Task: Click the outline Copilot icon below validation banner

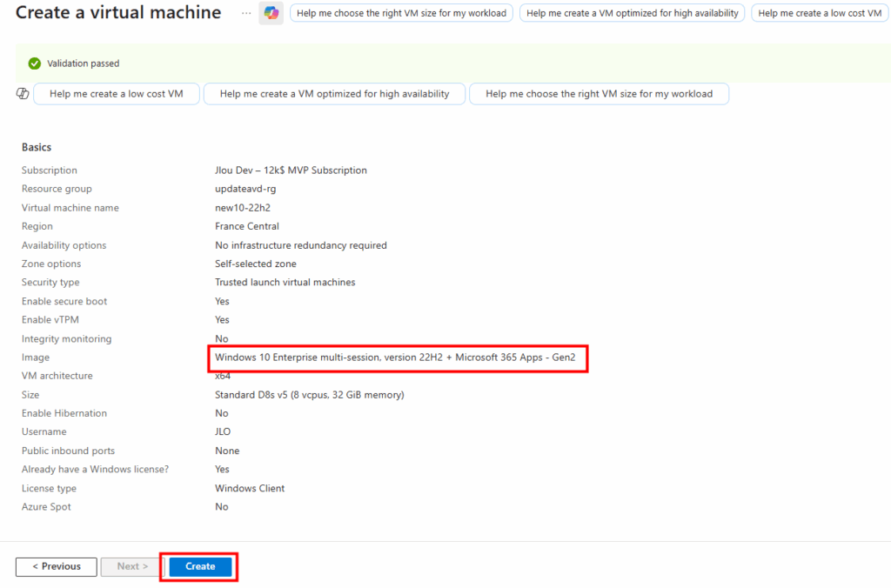Action: pos(23,94)
